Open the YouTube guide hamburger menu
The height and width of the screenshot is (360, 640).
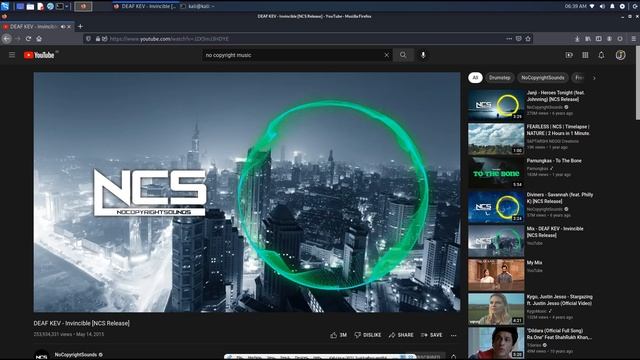pos(12,55)
